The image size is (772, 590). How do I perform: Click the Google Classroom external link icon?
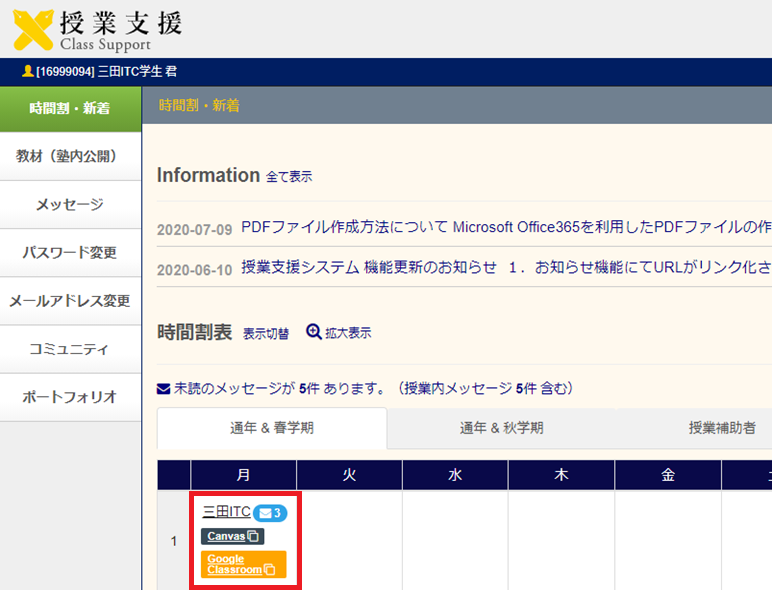pyautogui.click(x=270, y=570)
